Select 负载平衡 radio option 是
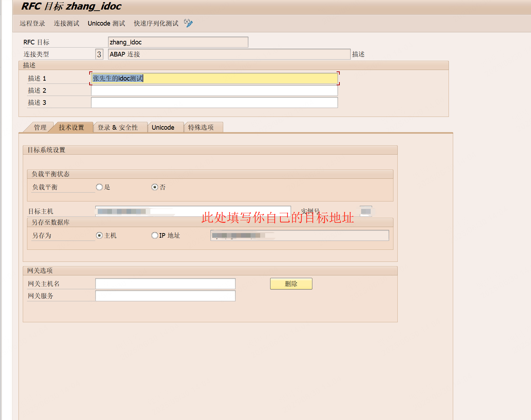The width and height of the screenshot is (531, 420). (99, 187)
